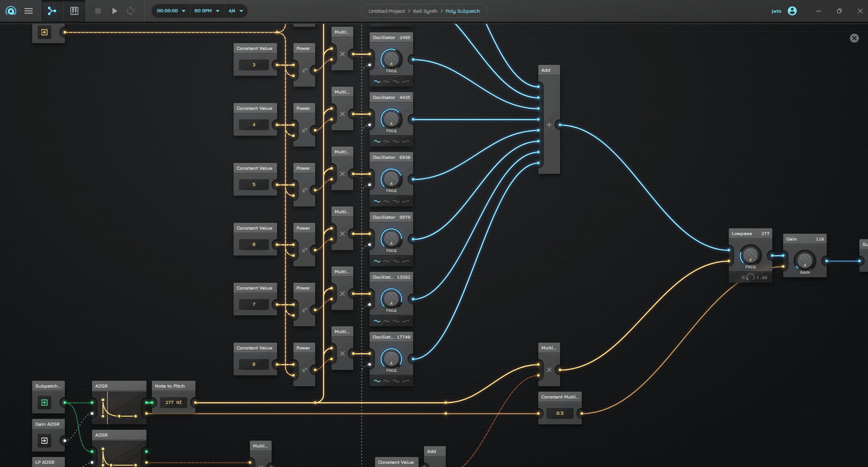
Task: Open the hamburger main menu
Action: coord(29,11)
